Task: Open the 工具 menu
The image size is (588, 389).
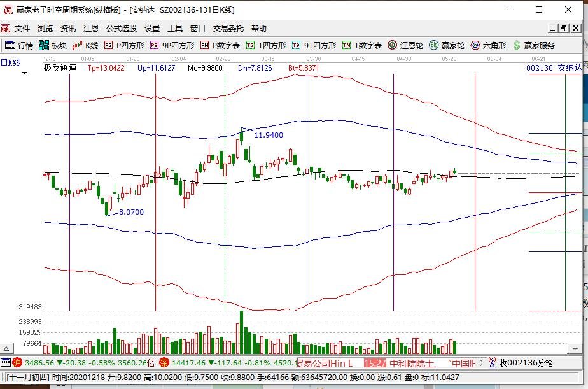Action: point(175,28)
